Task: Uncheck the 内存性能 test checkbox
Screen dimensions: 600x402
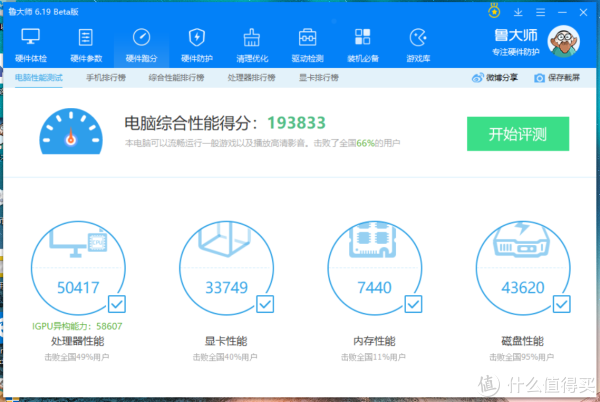Action: (x=413, y=304)
